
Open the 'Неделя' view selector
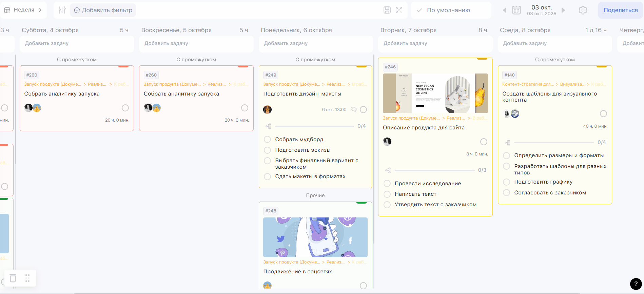point(23,10)
